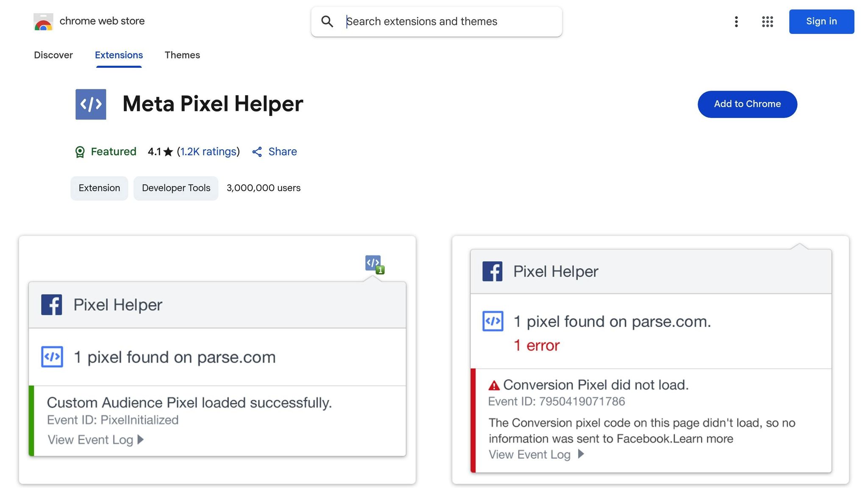Click the warning triangle beside Conversion Pixel error

click(x=494, y=385)
